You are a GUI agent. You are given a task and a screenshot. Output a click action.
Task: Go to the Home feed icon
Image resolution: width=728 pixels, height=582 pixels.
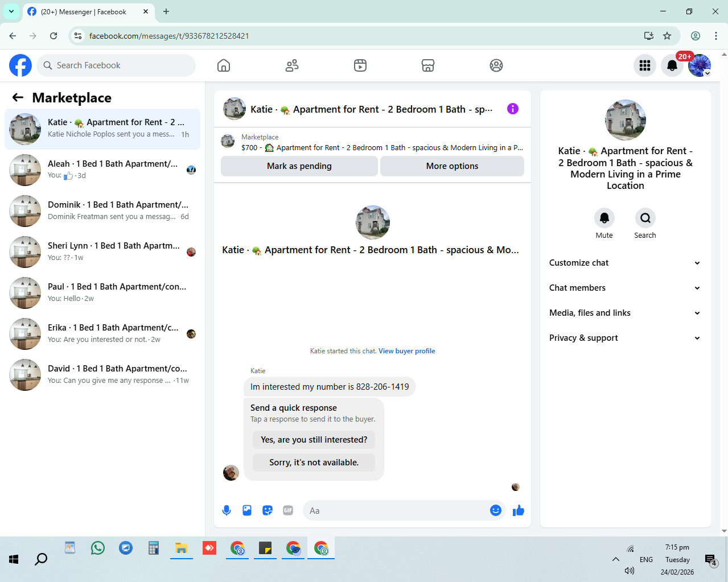tap(224, 65)
